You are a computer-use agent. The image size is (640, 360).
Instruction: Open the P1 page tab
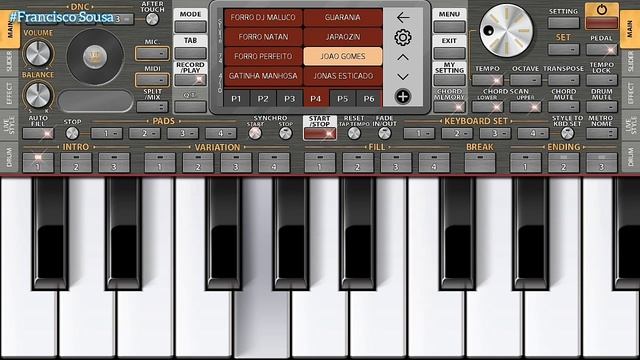[236, 98]
